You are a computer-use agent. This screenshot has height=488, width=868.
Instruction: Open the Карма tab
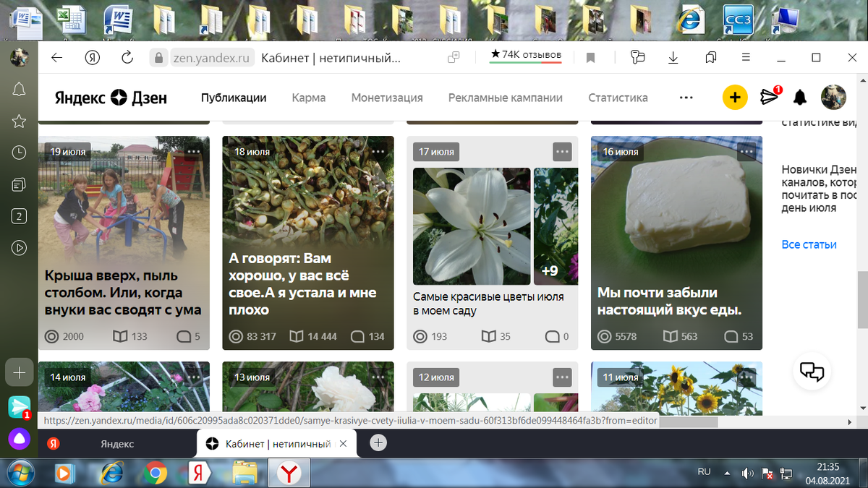pos(309,98)
